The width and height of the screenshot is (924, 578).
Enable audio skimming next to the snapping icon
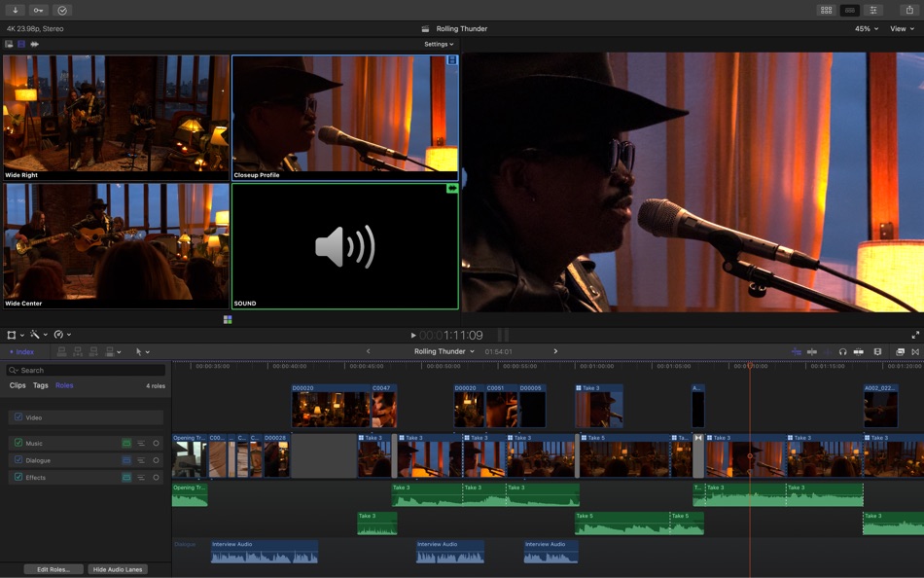[827, 351]
